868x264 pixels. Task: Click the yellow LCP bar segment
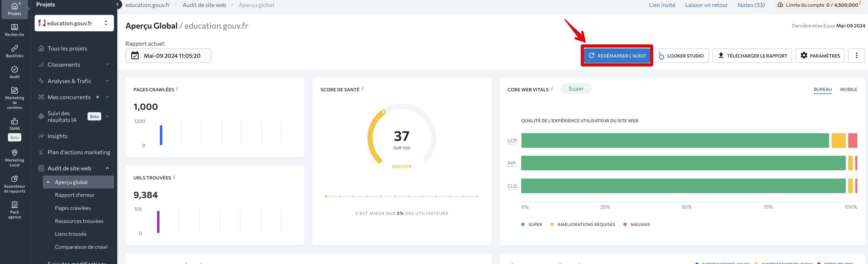[x=838, y=141]
